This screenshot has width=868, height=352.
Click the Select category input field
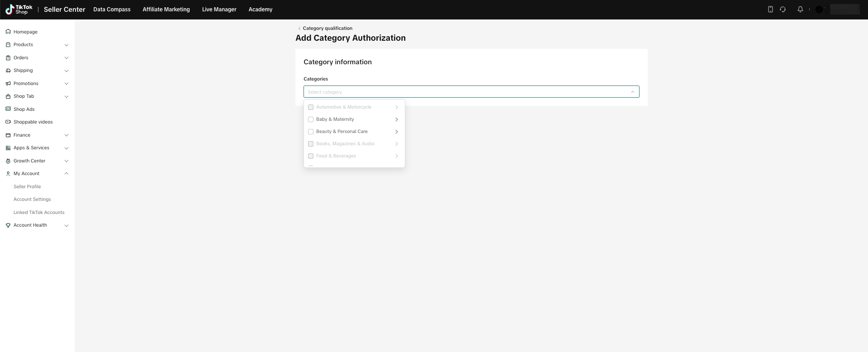pos(466,92)
